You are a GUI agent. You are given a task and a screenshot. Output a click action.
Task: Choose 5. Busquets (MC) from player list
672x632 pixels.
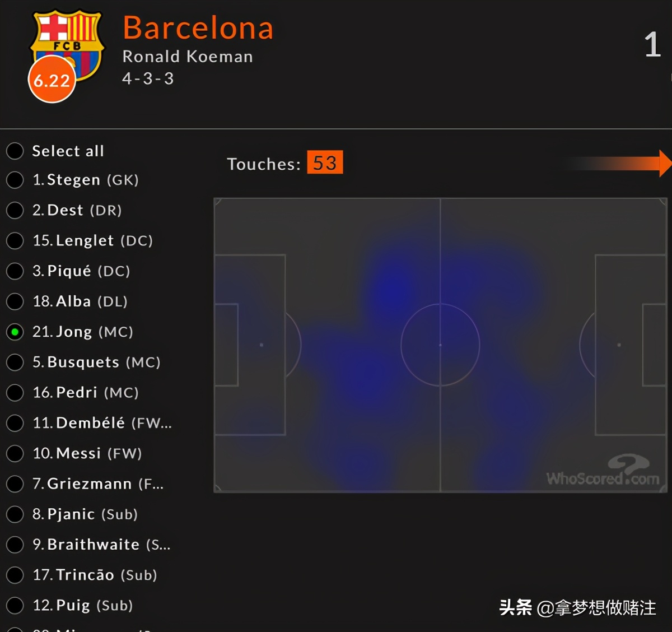point(15,362)
